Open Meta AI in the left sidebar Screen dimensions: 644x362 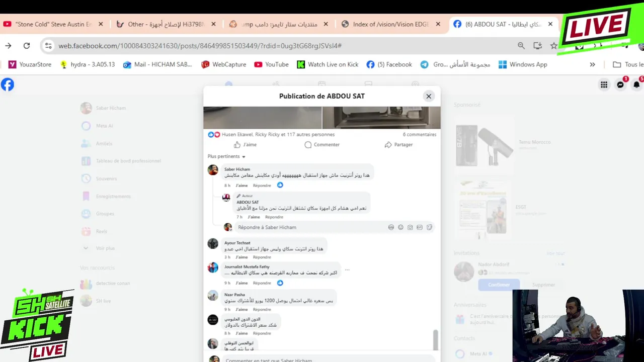pyautogui.click(x=97, y=126)
